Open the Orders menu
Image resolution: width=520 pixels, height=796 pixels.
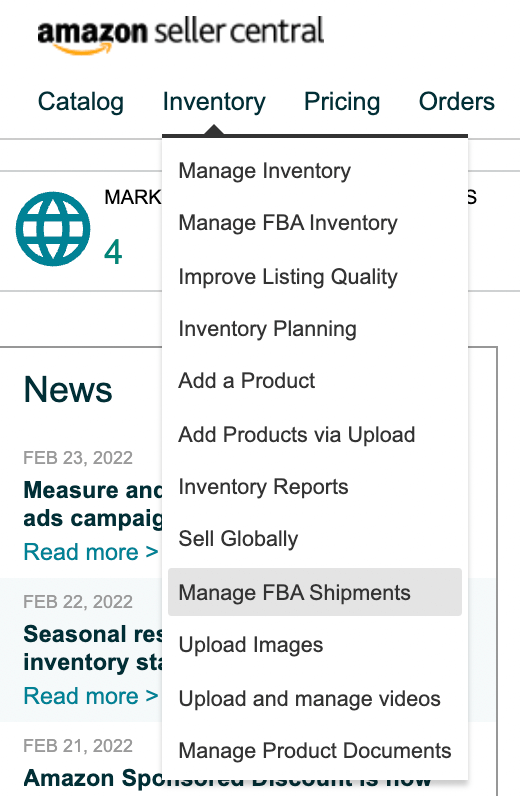457,102
